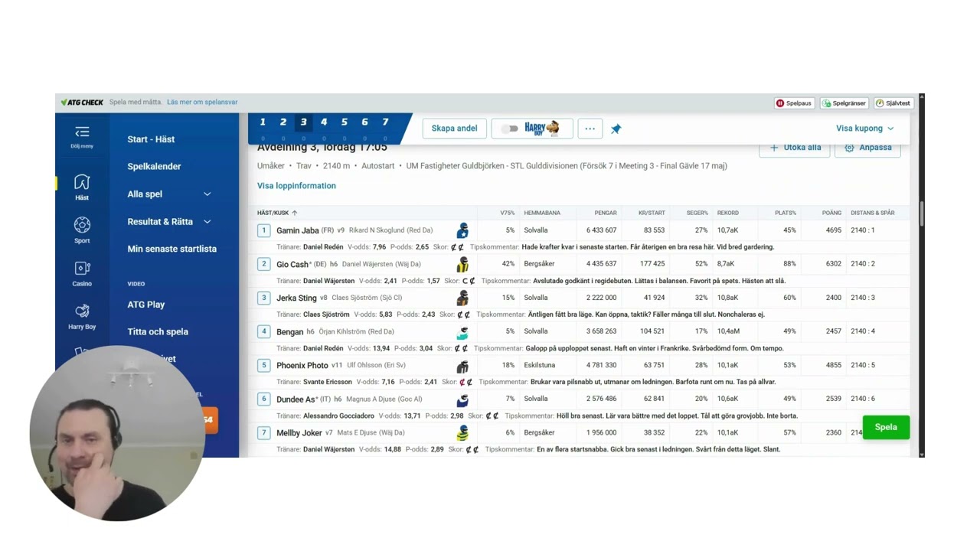Viewport: 980px width, 551px height.
Task: Open ATG Play video link
Action: (x=145, y=305)
